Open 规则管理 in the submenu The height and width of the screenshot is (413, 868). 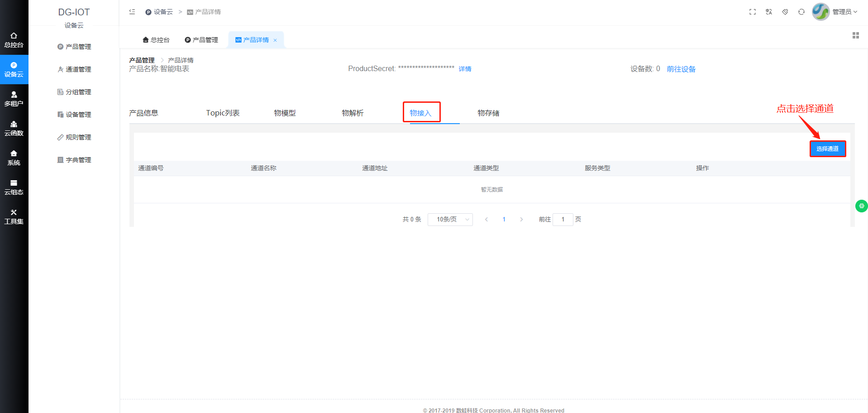tap(74, 137)
